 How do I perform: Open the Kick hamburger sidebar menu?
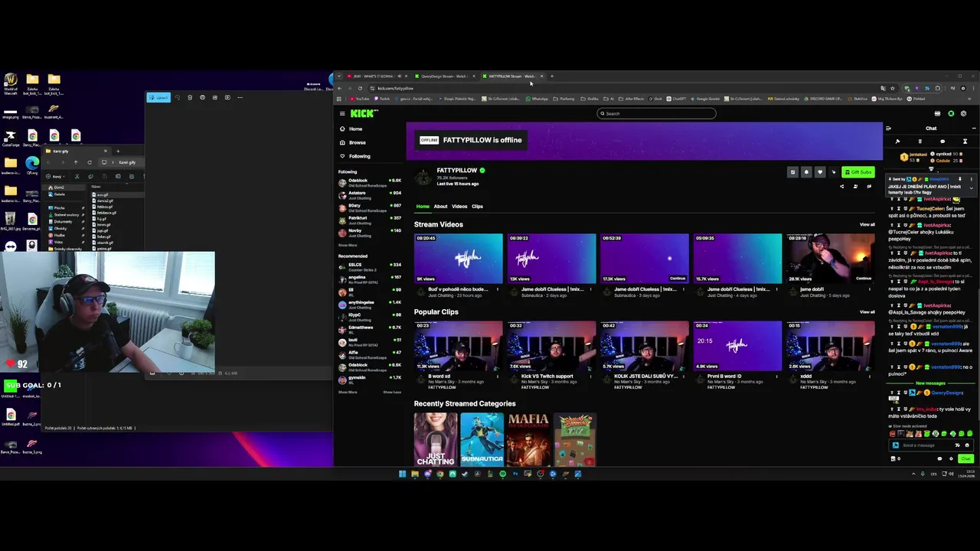tap(342, 113)
